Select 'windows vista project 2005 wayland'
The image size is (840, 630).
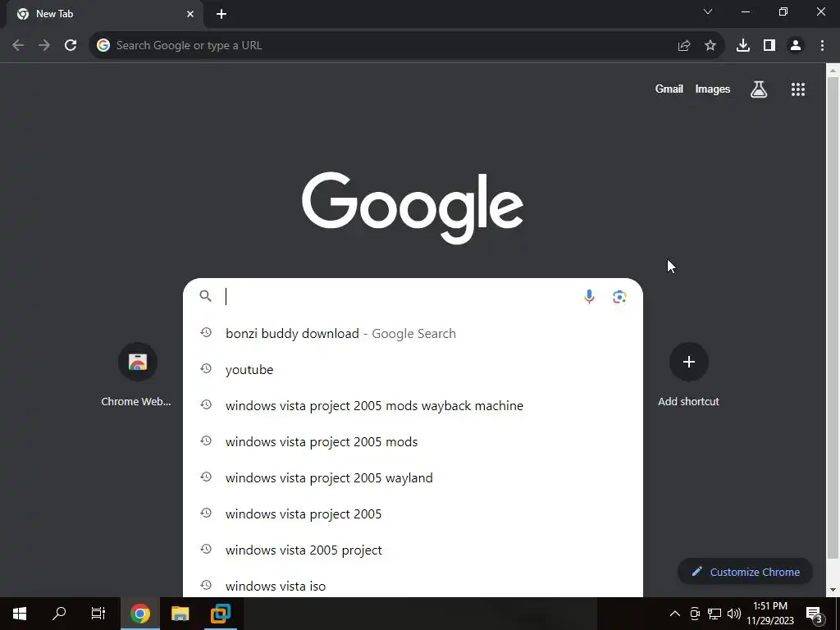coord(413,478)
